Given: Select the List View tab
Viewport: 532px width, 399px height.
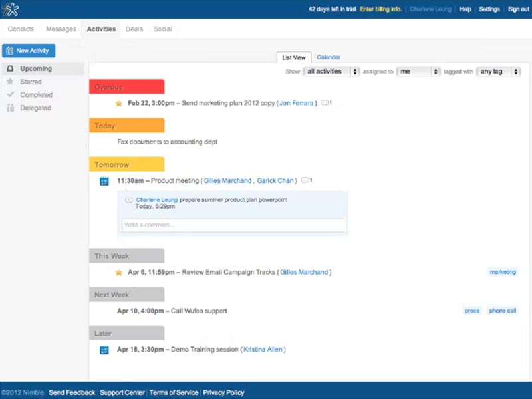Looking at the screenshot, I should [294, 57].
